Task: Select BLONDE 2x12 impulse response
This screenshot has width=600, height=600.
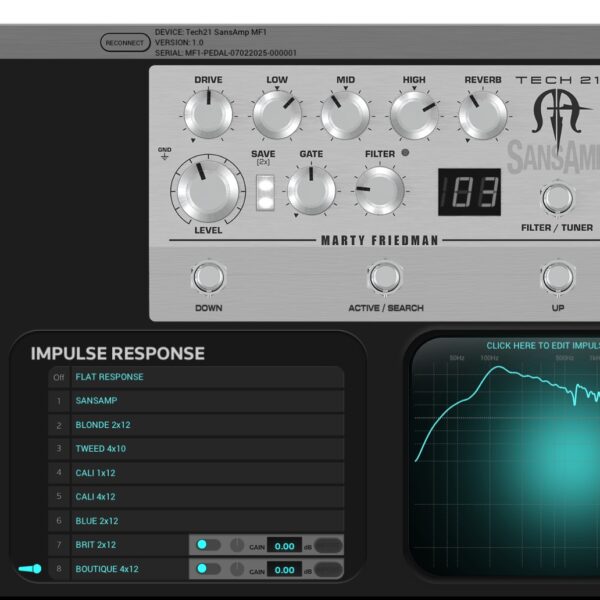Action: pos(196,425)
